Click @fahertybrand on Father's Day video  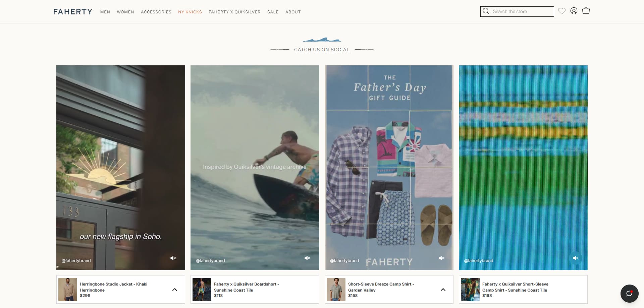(344, 260)
